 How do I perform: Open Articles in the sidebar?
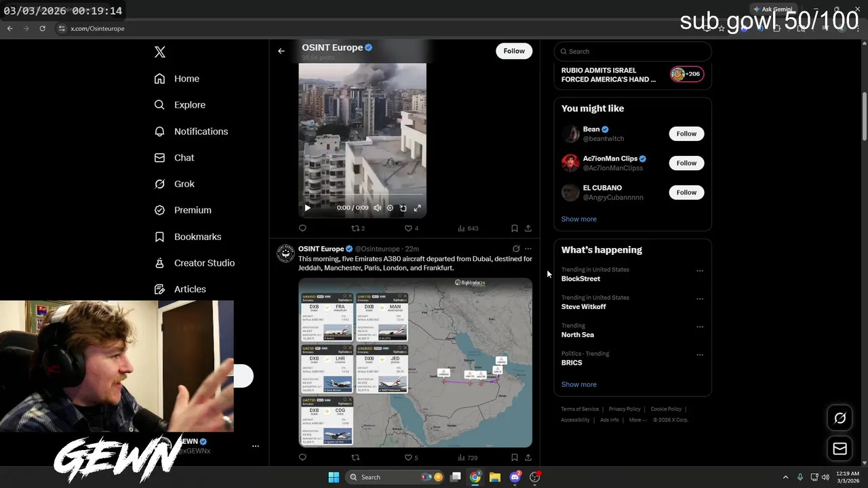click(180, 289)
